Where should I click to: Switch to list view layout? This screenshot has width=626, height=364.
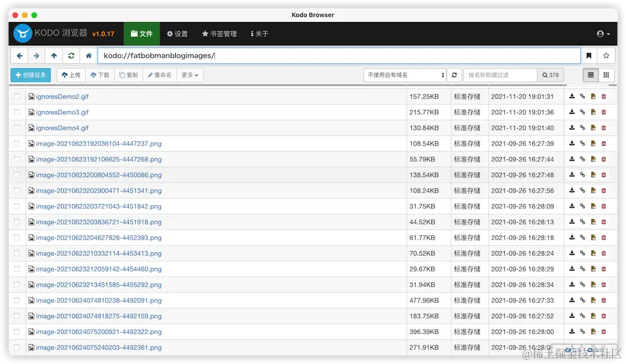tap(591, 75)
